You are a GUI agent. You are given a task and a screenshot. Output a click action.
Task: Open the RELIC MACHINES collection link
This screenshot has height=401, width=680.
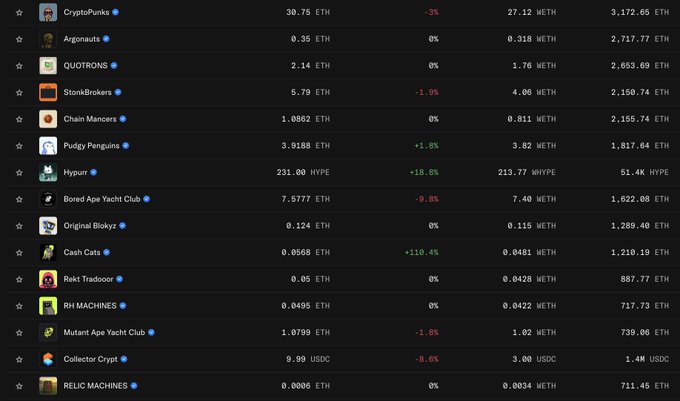point(95,386)
